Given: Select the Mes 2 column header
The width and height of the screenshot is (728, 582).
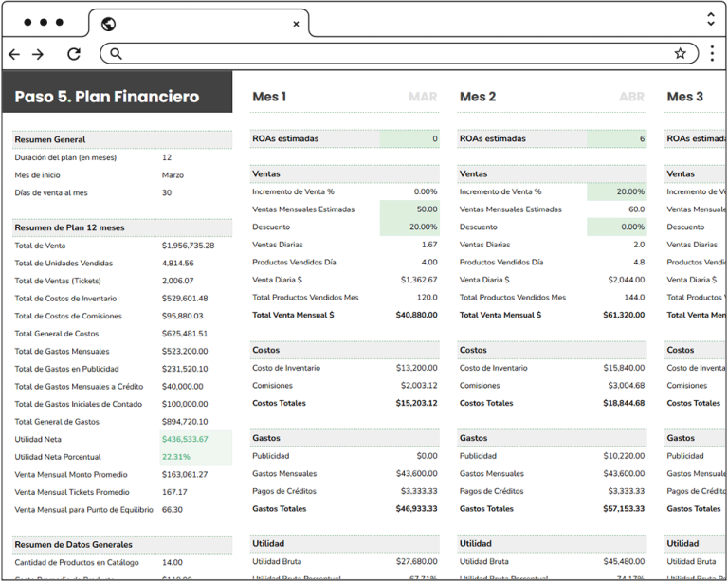Looking at the screenshot, I should [x=478, y=97].
